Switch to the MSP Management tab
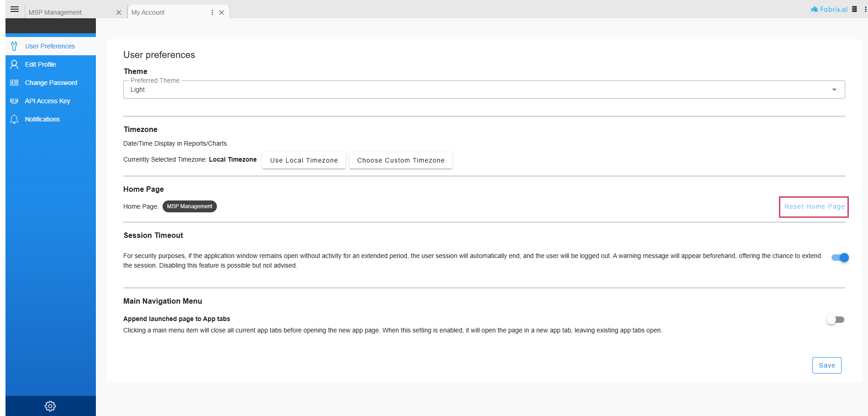868x416 pixels. [56, 12]
